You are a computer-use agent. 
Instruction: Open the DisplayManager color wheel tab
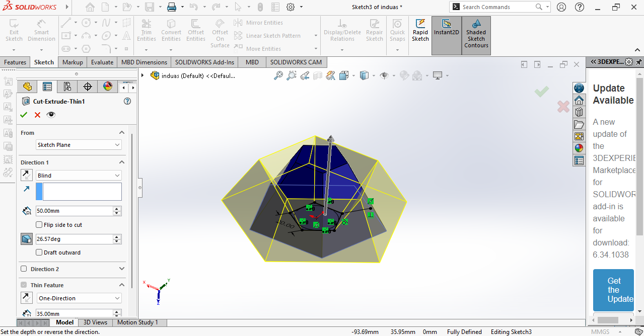(x=108, y=87)
